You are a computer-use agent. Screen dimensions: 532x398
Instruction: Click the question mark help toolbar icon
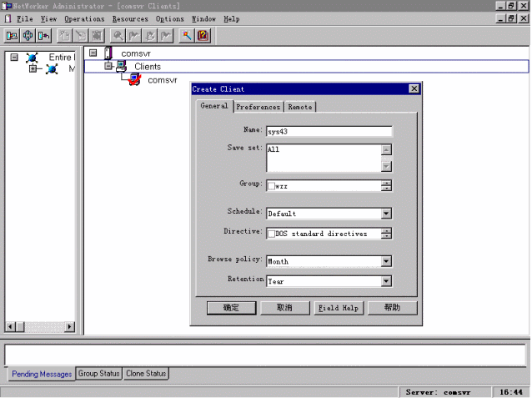click(203, 35)
